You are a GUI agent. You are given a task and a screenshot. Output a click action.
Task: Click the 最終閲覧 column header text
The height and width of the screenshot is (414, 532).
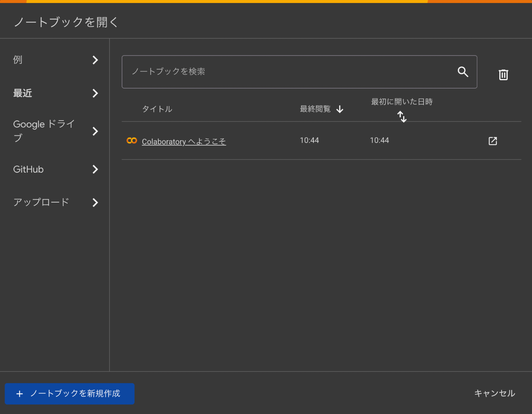pyautogui.click(x=315, y=109)
